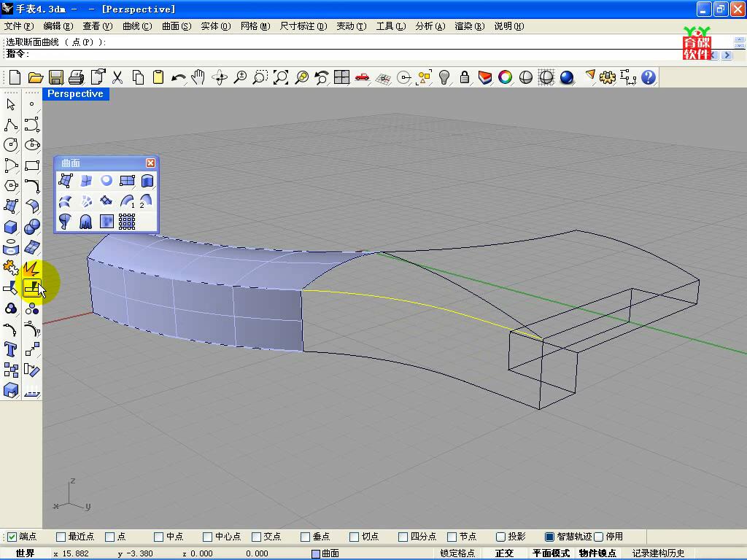Click the Perspective viewport title

pyautogui.click(x=75, y=94)
